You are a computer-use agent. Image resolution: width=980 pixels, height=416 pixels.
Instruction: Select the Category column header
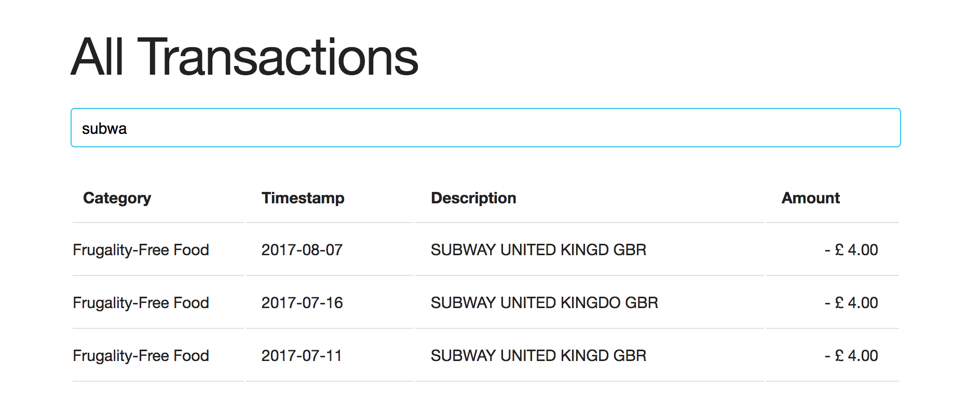coord(117,198)
